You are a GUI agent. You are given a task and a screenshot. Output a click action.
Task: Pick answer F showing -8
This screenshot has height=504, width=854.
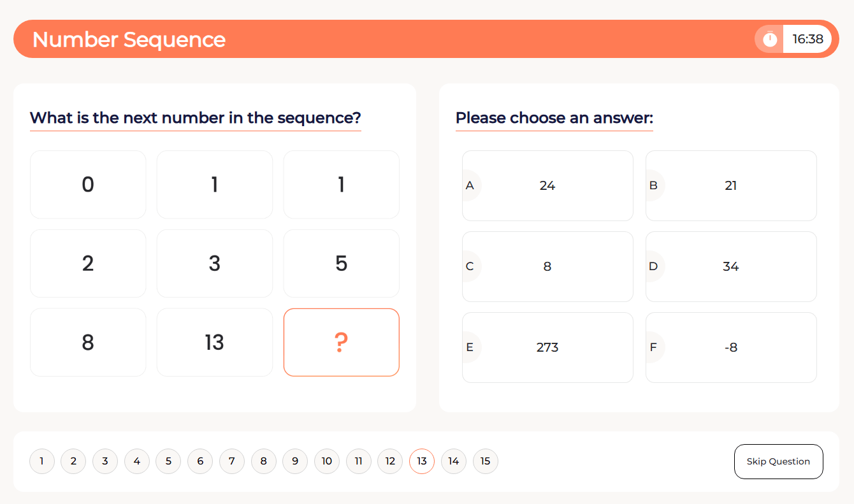[731, 347]
